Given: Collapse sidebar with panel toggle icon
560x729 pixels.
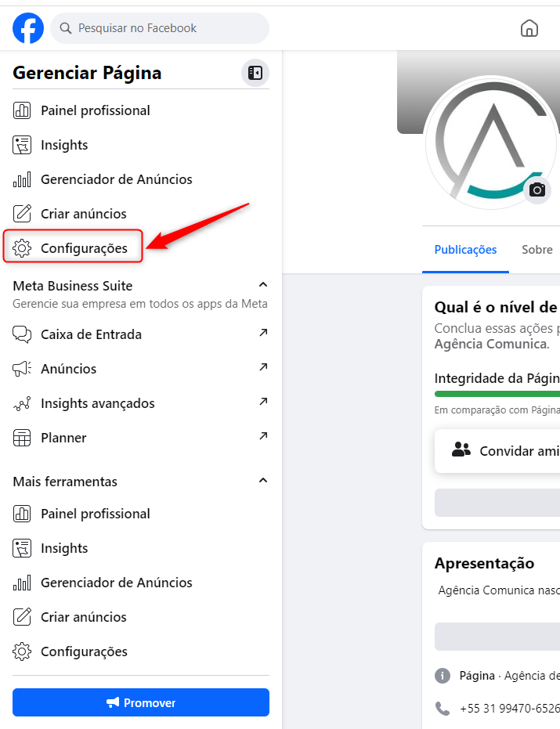Looking at the screenshot, I should (x=255, y=73).
